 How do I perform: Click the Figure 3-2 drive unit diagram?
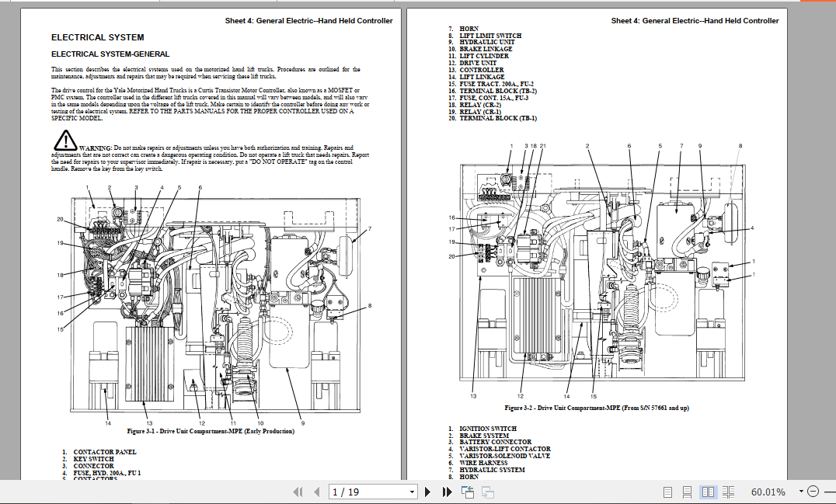(602, 272)
